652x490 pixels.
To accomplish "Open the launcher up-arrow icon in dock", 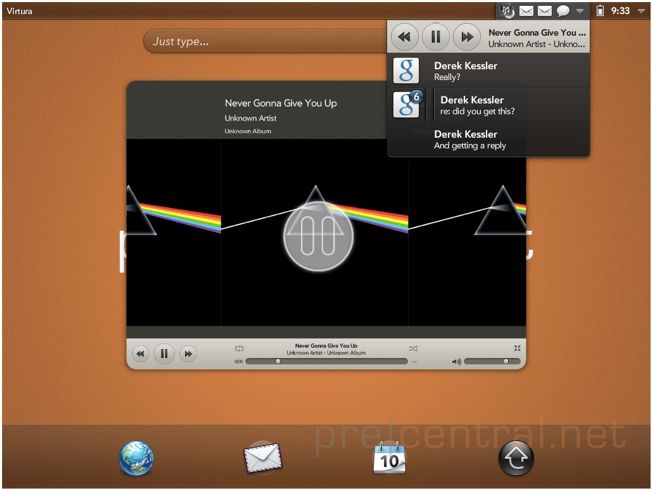I will pos(516,458).
